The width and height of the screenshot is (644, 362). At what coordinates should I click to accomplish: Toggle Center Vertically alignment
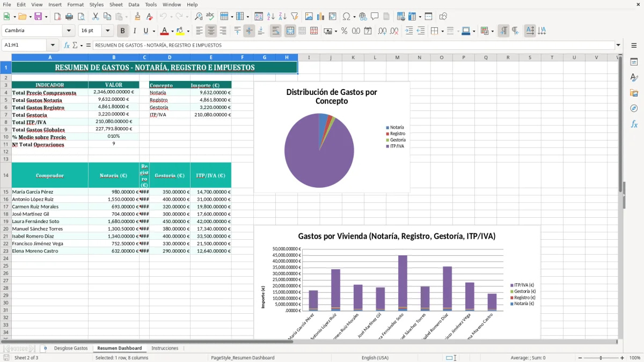[249, 31]
